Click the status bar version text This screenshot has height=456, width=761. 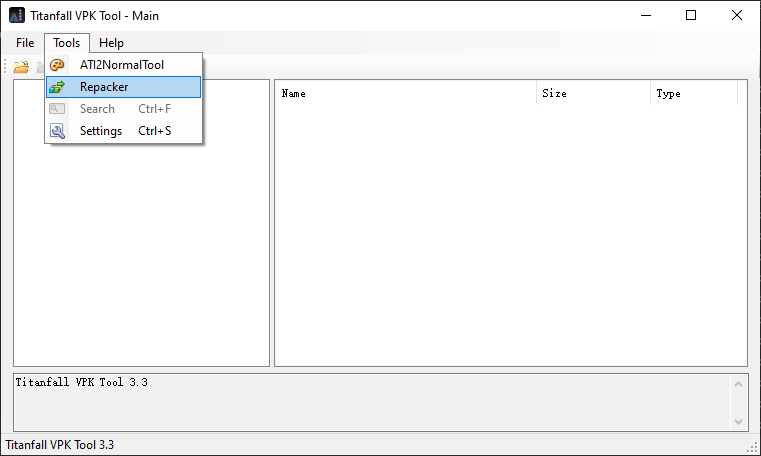click(x=60, y=445)
